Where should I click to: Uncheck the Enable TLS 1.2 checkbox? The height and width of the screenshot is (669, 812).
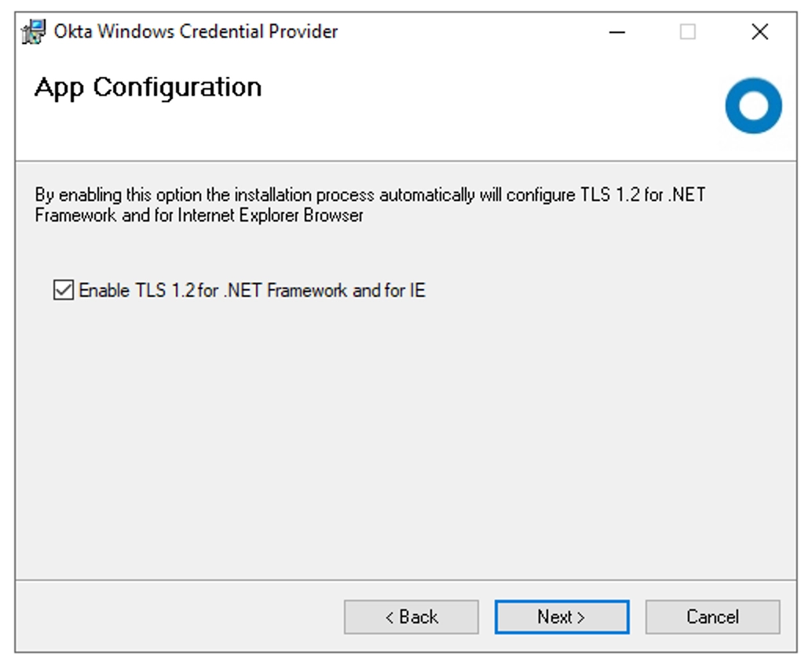click(63, 290)
